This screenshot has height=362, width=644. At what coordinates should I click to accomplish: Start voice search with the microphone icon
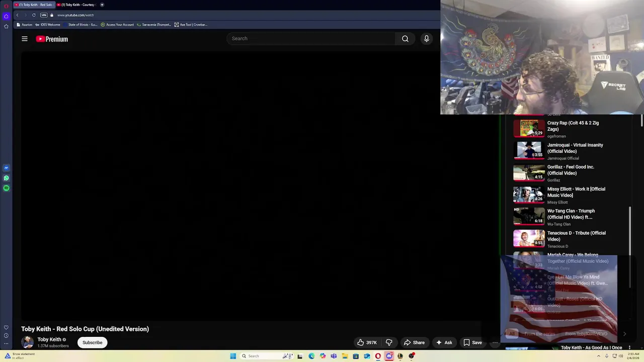pyautogui.click(x=427, y=39)
